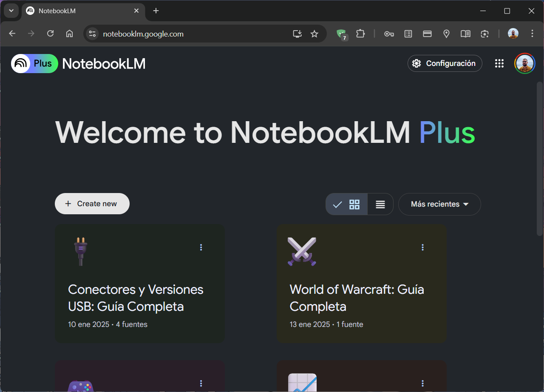Image resolution: width=544 pixels, height=392 pixels.
Task: Click the chart emoji notebook card
Action: coord(302,383)
